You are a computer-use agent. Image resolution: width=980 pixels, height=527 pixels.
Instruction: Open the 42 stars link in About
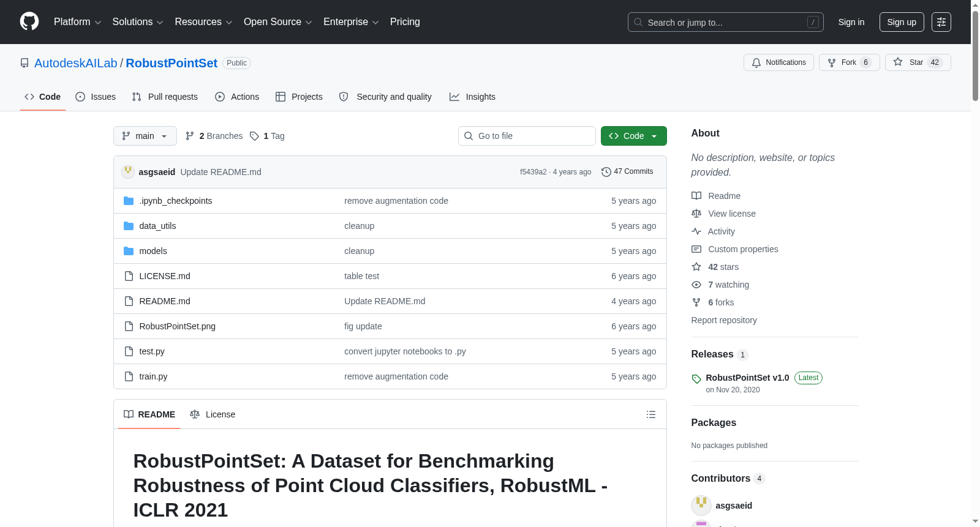[723, 267]
